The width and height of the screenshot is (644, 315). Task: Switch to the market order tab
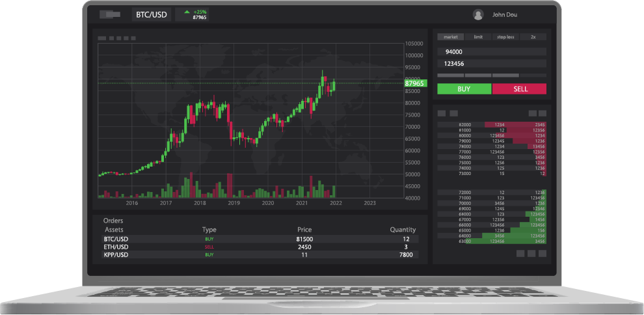pos(450,37)
